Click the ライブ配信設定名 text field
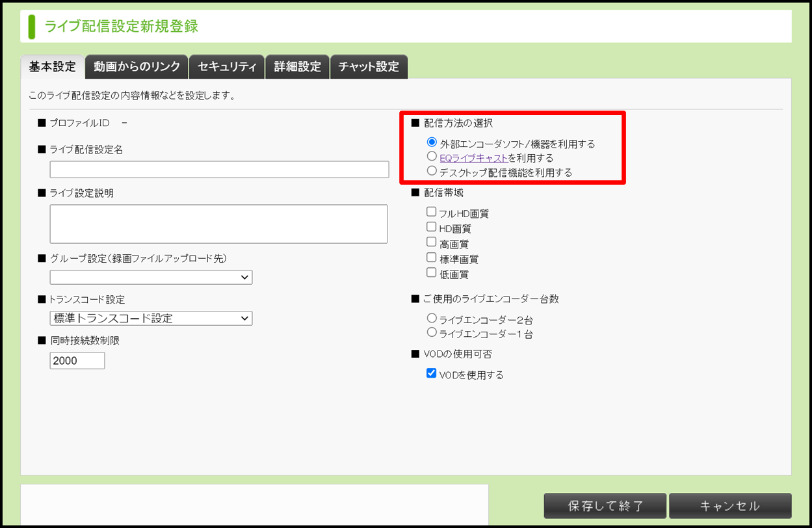 click(219, 169)
